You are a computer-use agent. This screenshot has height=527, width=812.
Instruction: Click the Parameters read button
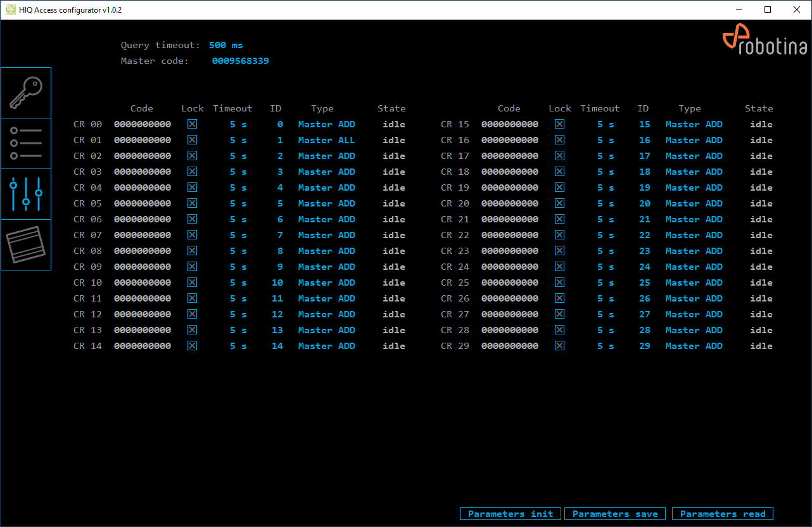click(722, 514)
